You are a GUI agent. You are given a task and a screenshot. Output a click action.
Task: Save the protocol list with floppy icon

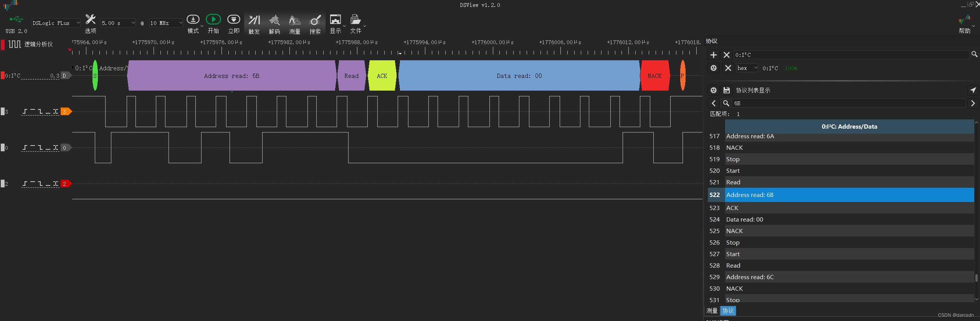click(726, 90)
